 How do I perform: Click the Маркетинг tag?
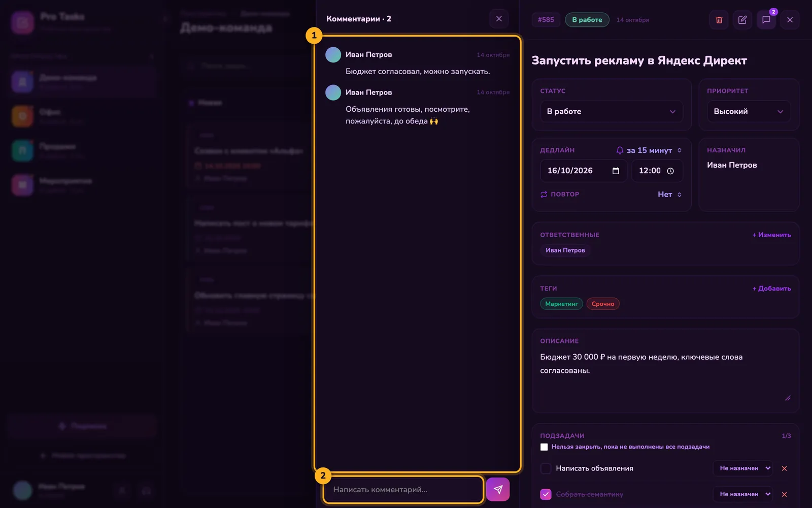point(561,304)
